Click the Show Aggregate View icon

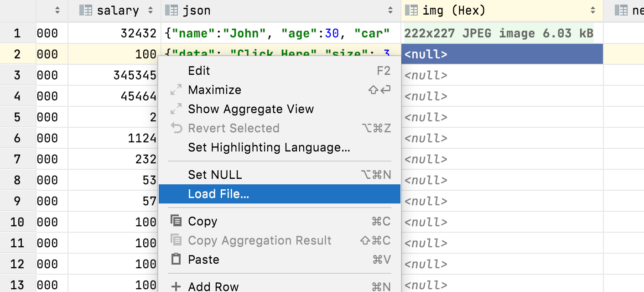coord(176,109)
